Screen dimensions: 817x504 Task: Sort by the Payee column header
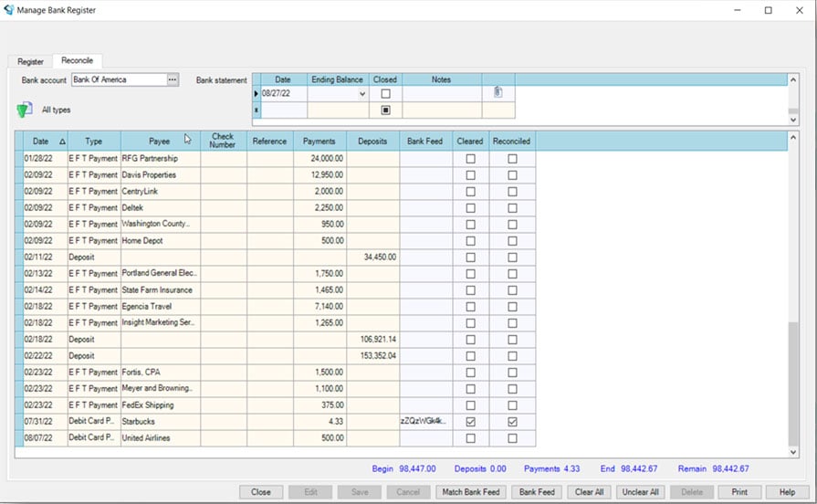[x=160, y=142]
